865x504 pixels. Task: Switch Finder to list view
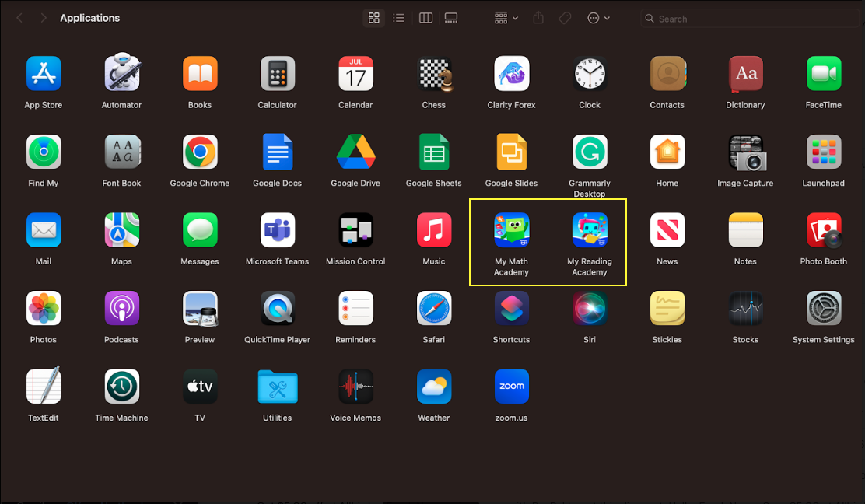399,18
